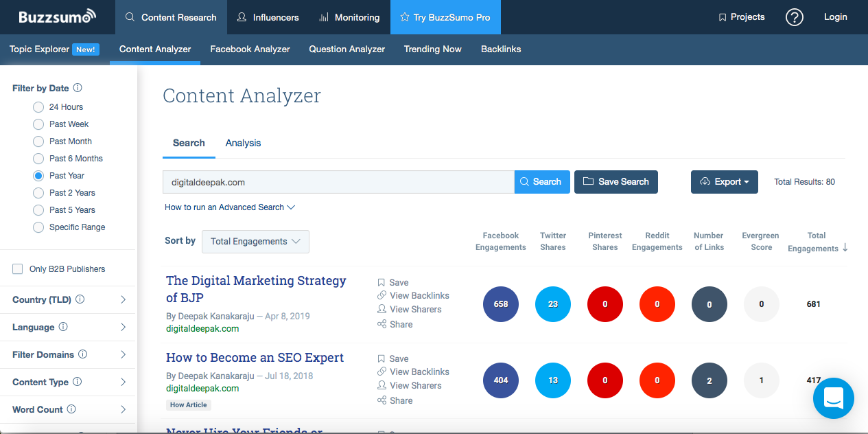Save the BJP strategy article
This screenshot has height=434, width=868.
(393, 282)
